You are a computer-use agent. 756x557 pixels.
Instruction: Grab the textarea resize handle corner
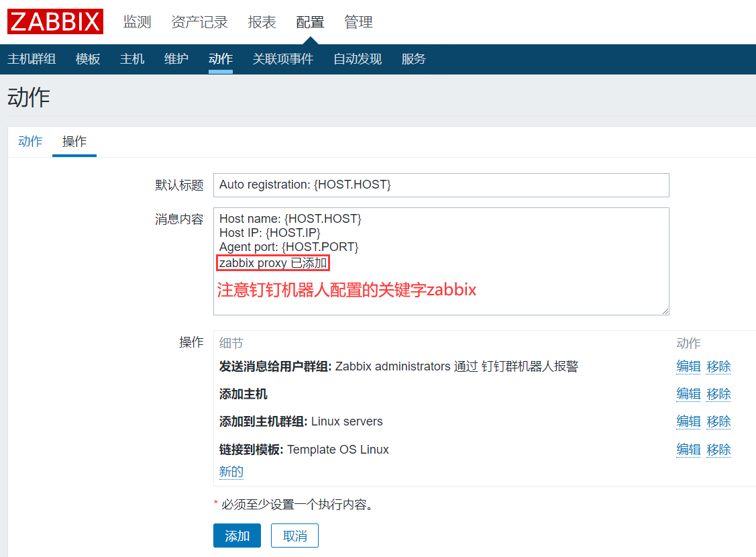coord(665,311)
